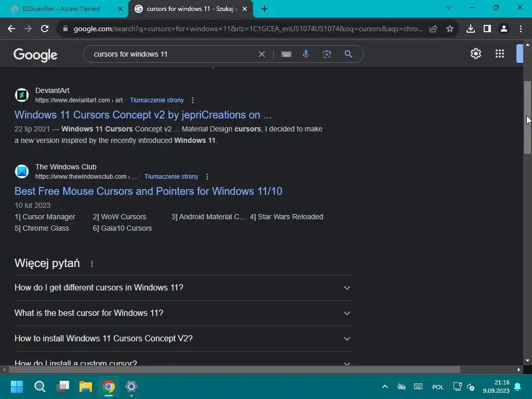Click the scroll down arrow
Image resolution: width=532 pixels, height=399 pixels.
click(528, 361)
